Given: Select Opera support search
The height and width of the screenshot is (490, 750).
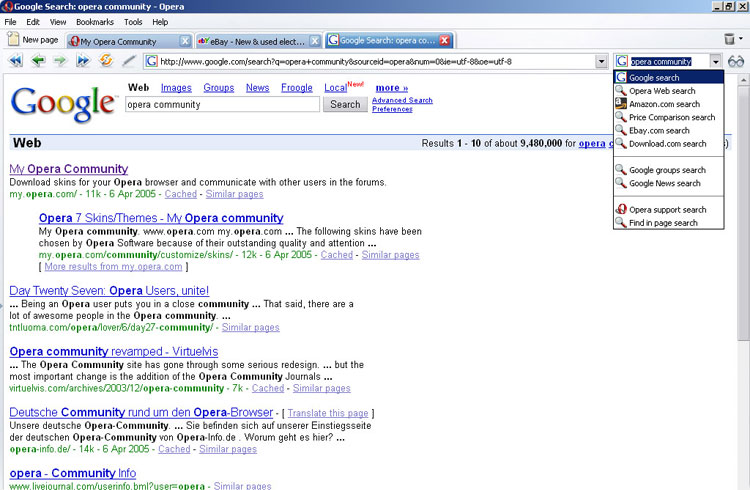Looking at the screenshot, I should click(669, 210).
